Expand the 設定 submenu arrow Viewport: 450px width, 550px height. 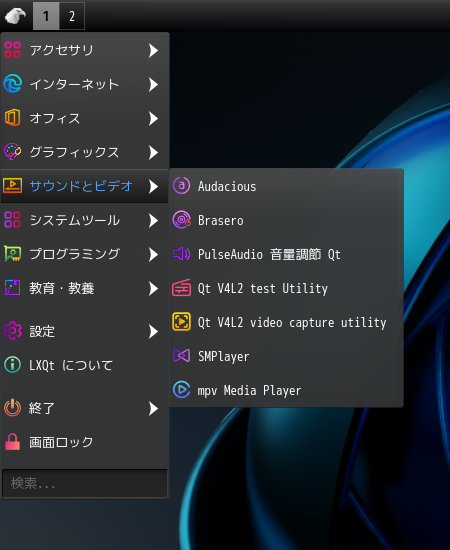153,331
